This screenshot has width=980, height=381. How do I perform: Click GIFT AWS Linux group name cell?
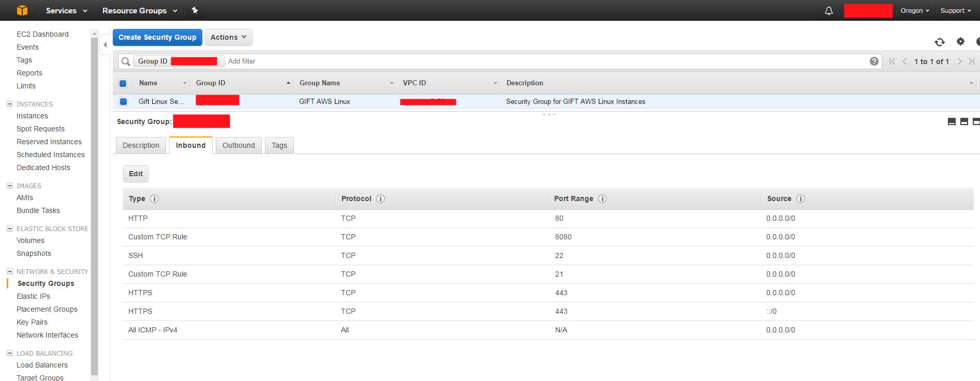[324, 101]
